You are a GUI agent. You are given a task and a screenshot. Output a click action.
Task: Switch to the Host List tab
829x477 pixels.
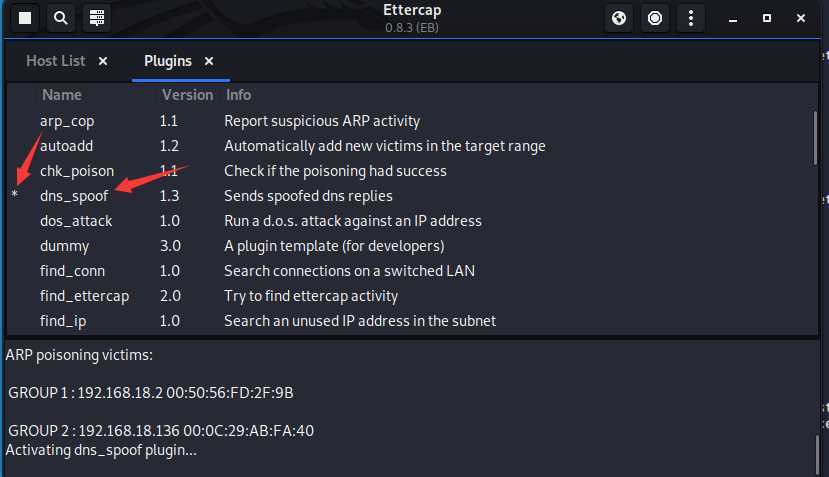point(56,61)
